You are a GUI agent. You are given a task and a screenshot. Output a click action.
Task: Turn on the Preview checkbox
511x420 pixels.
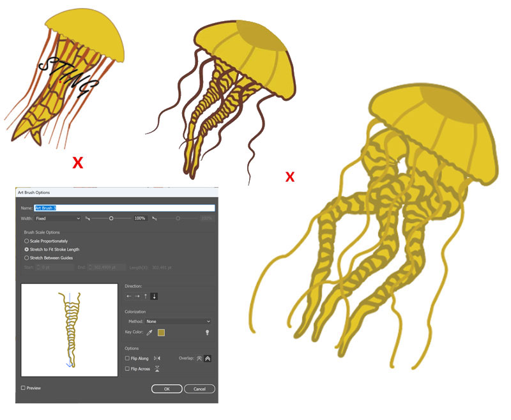[x=24, y=387]
